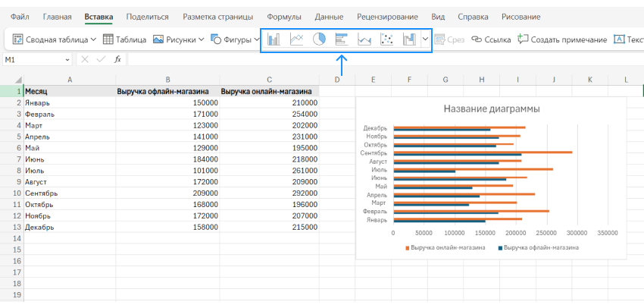The height and width of the screenshot is (308, 644).
Task: Insert a bar chart from the toolbar
Action: [342, 39]
